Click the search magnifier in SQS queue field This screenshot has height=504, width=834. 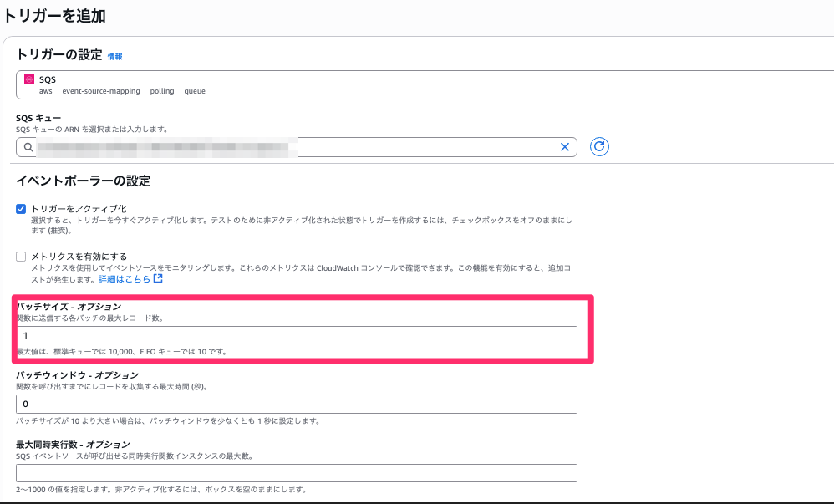click(x=28, y=146)
